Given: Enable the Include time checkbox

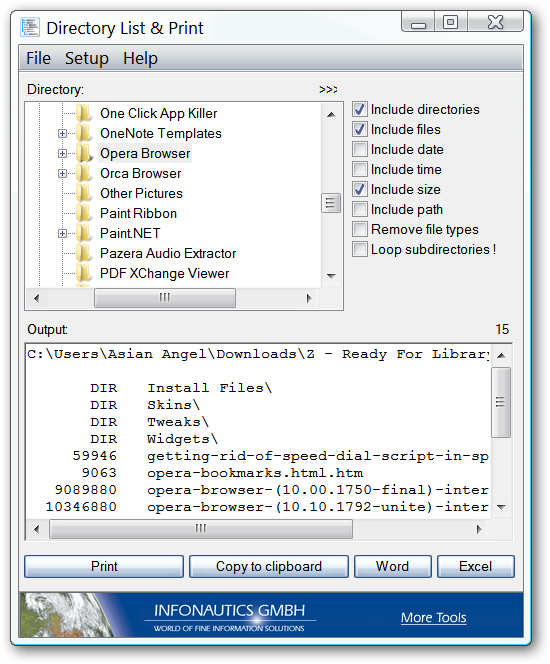Looking at the screenshot, I should (360, 169).
